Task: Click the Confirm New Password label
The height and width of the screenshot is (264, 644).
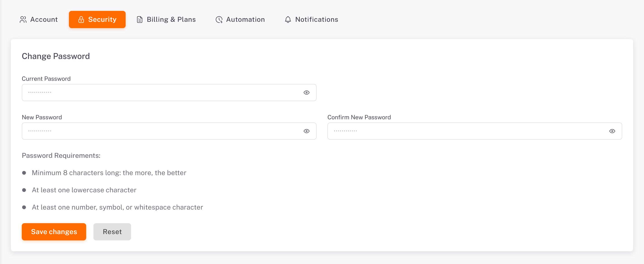Action: [x=359, y=117]
